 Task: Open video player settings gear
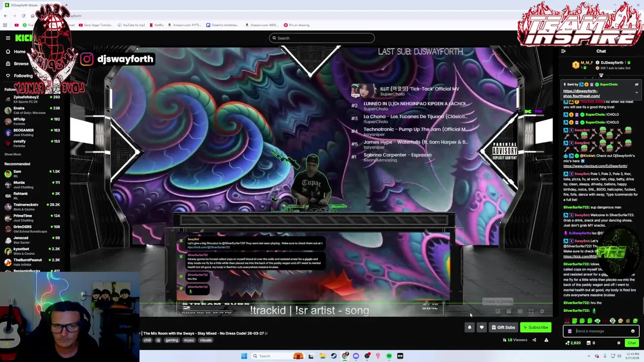pos(542,311)
